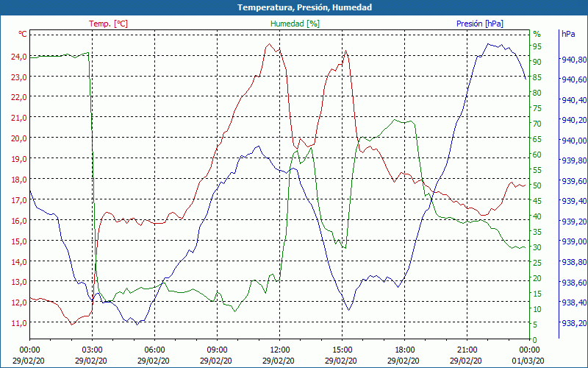
Task: Click the 15 humidity axis value
Action: (537, 294)
